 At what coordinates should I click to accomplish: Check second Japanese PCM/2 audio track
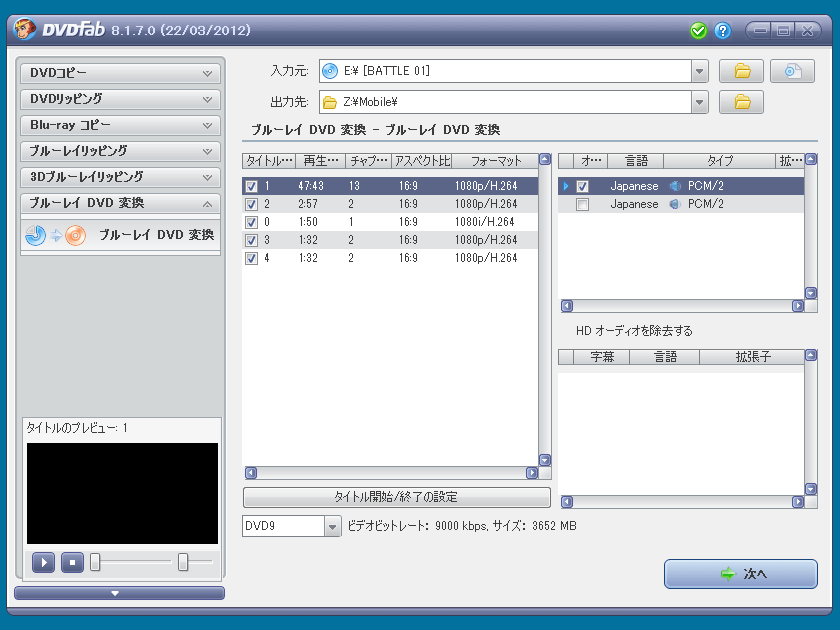tap(582, 204)
